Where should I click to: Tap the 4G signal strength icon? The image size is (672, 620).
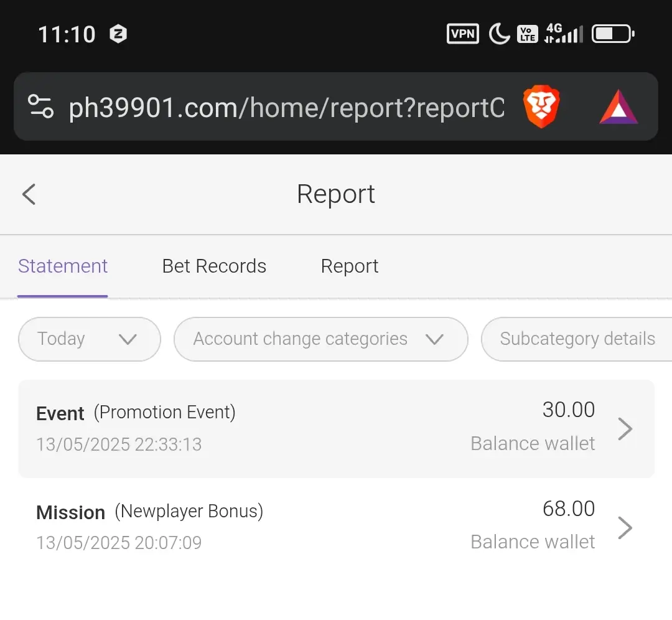(x=564, y=34)
